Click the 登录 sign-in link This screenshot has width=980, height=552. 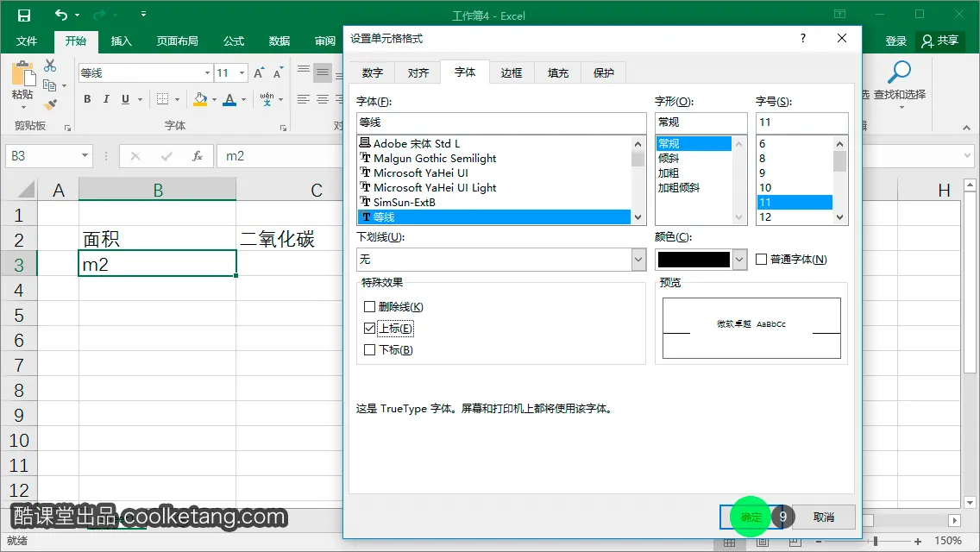tap(895, 41)
